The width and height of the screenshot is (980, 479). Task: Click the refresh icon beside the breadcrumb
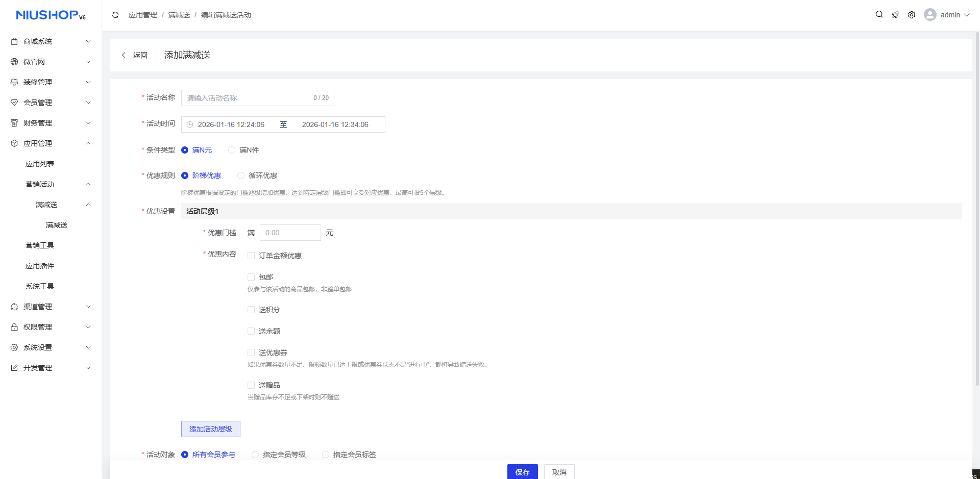coord(115,15)
